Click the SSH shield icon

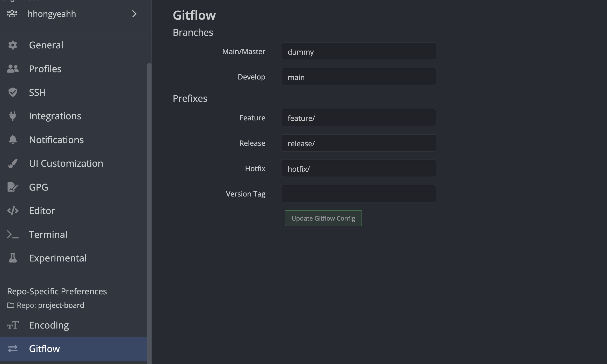click(13, 92)
